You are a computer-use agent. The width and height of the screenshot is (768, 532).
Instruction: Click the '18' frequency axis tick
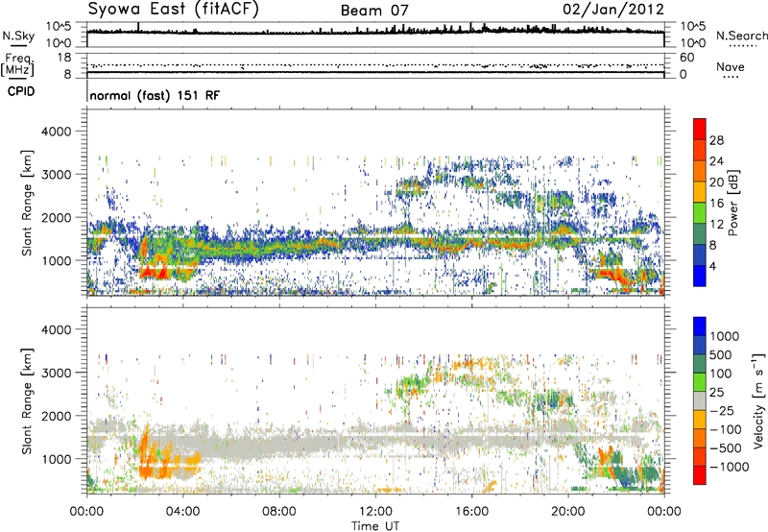(x=64, y=58)
